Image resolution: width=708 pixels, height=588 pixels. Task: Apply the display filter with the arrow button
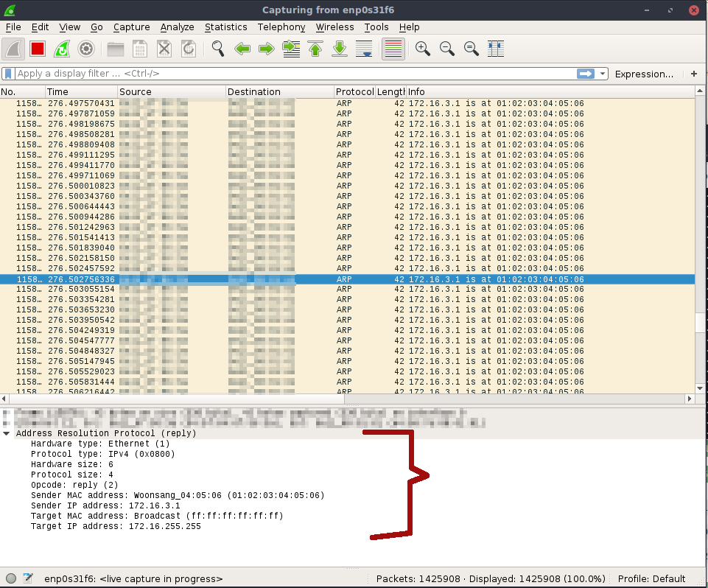coord(586,74)
